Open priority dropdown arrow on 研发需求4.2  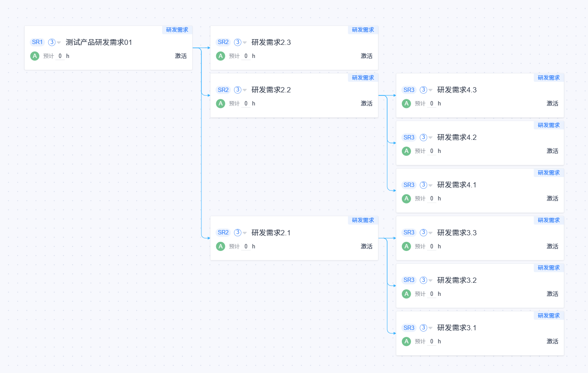[x=430, y=138]
